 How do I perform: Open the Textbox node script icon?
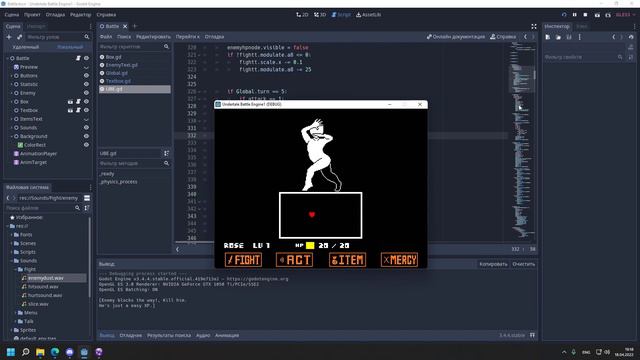pyautogui.click(x=78, y=110)
